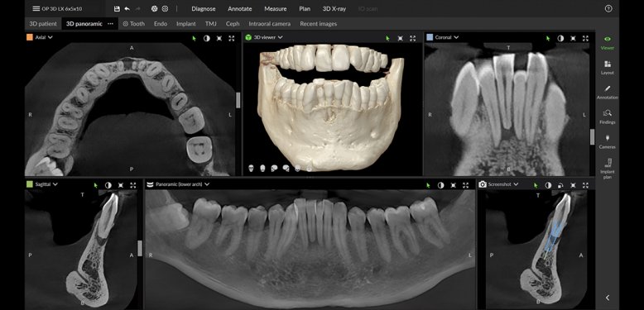
Task: Open the Intraoral camera tab
Action: [269, 24]
